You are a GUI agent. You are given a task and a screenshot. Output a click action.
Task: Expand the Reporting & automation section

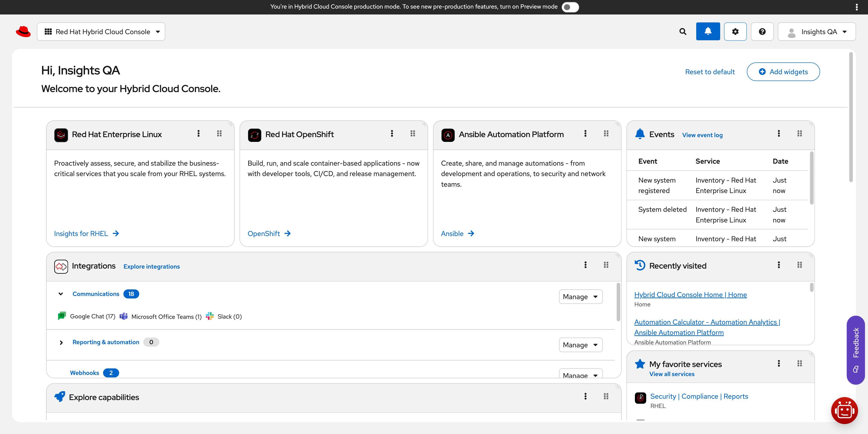[x=61, y=342]
